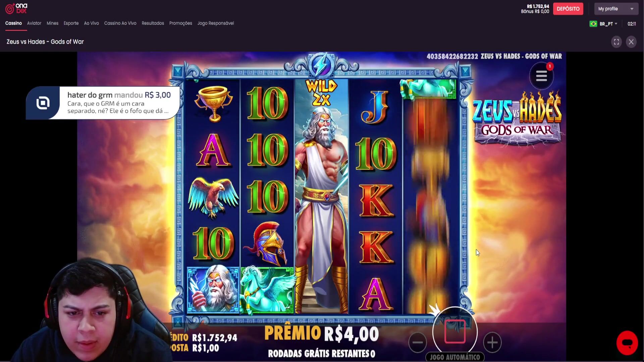Image resolution: width=644 pixels, height=362 pixels.
Task: Open the Promoções link
Action: [180, 23]
